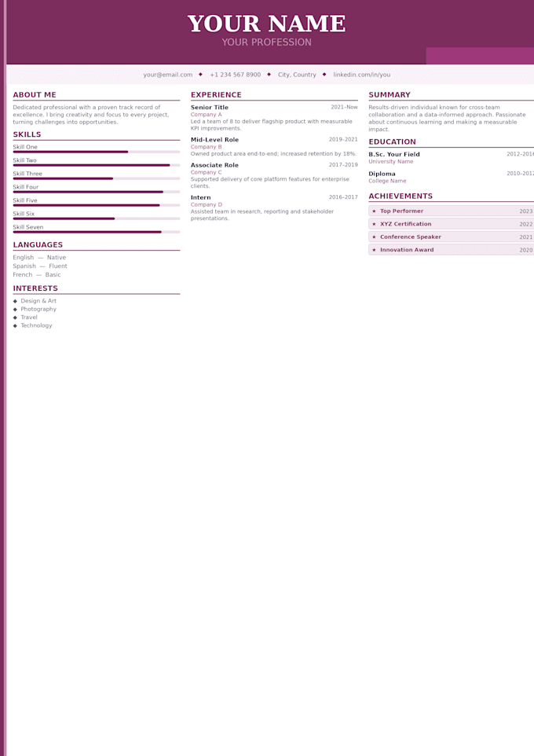Click the YOUR NAME heading
The height and width of the screenshot is (756, 534).
[x=266, y=24]
